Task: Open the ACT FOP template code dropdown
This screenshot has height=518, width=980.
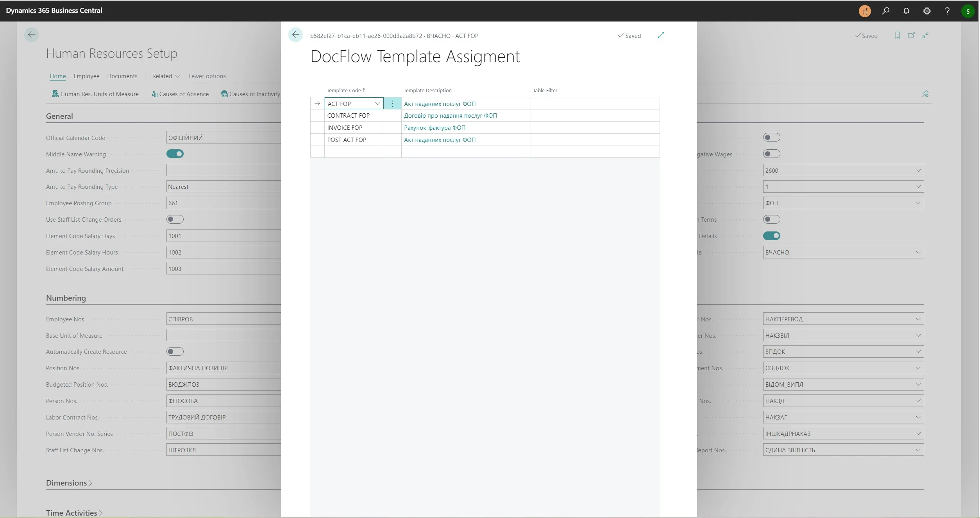Action: (x=377, y=104)
